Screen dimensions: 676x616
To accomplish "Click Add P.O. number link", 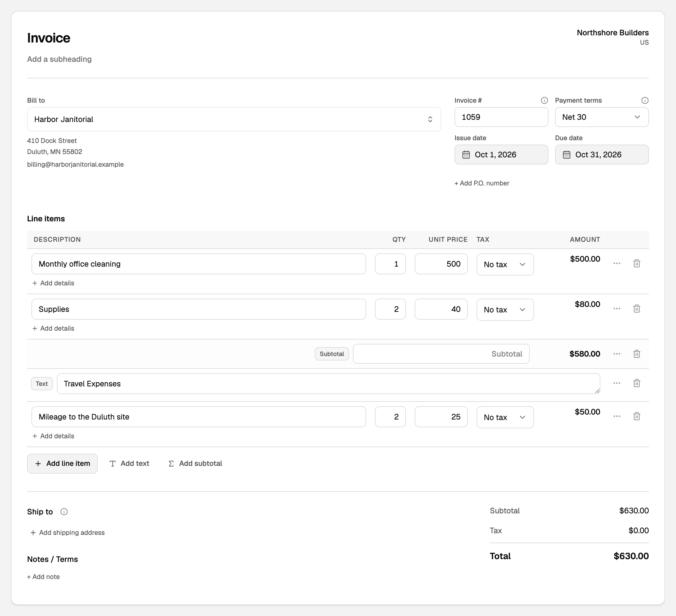I will [482, 183].
